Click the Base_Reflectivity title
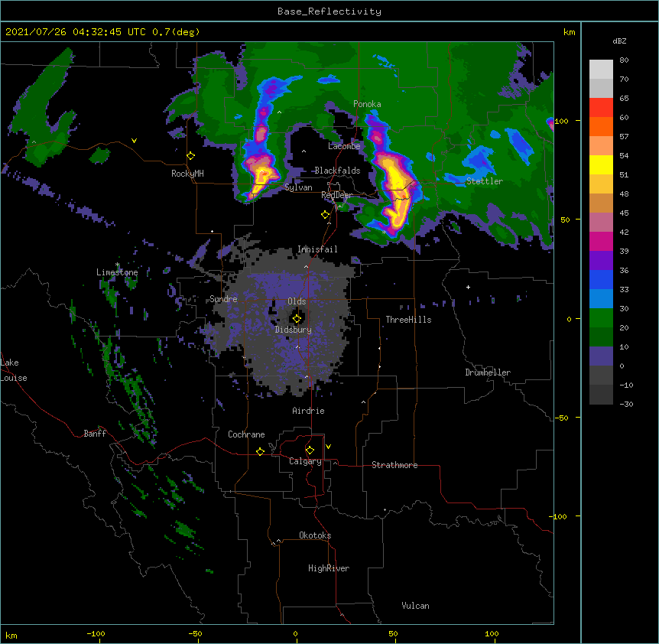The image size is (659, 644). click(x=329, y=11)
